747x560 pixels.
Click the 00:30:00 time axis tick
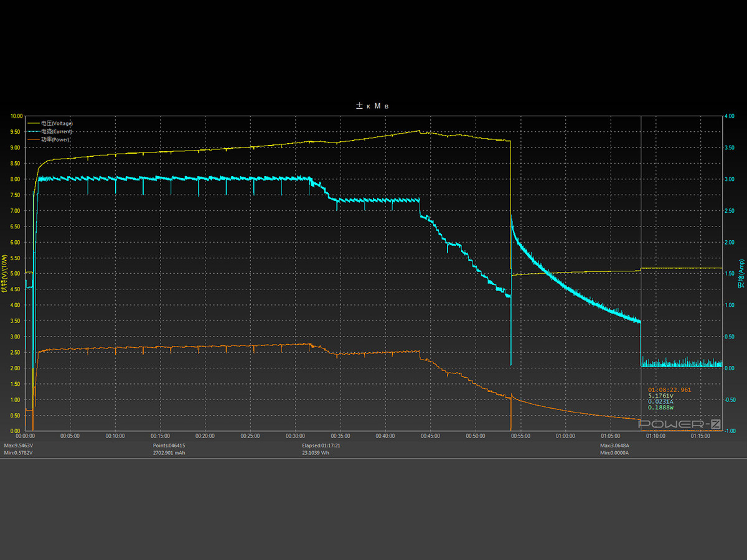tap(295, 436)
